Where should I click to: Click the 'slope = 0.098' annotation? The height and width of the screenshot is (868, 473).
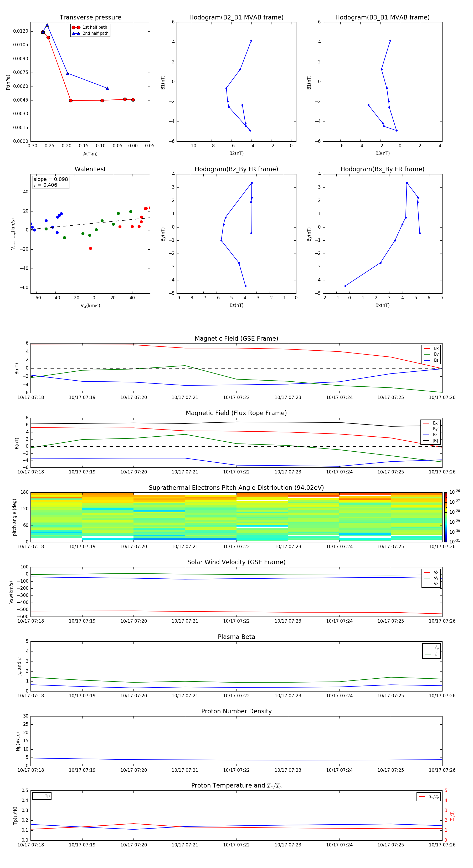[50, 179]
